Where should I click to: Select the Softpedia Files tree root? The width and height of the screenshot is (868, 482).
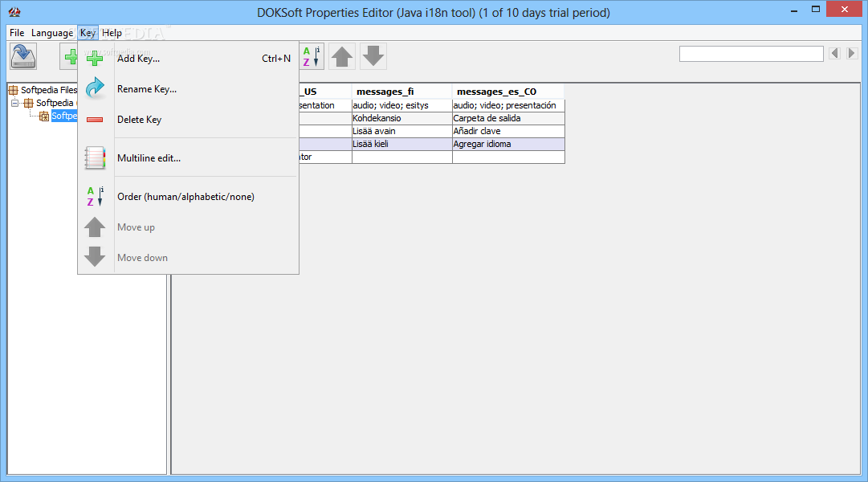[x=49, y=90]
